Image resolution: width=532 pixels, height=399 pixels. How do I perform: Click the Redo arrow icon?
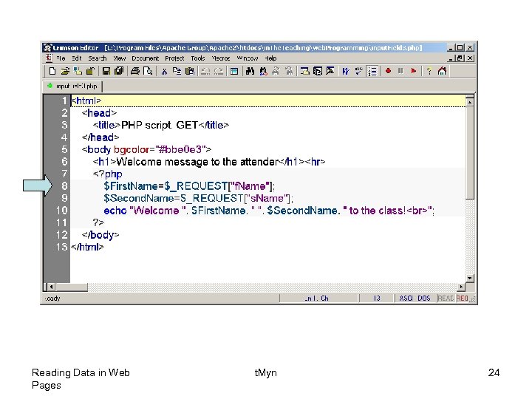point(219,71)
